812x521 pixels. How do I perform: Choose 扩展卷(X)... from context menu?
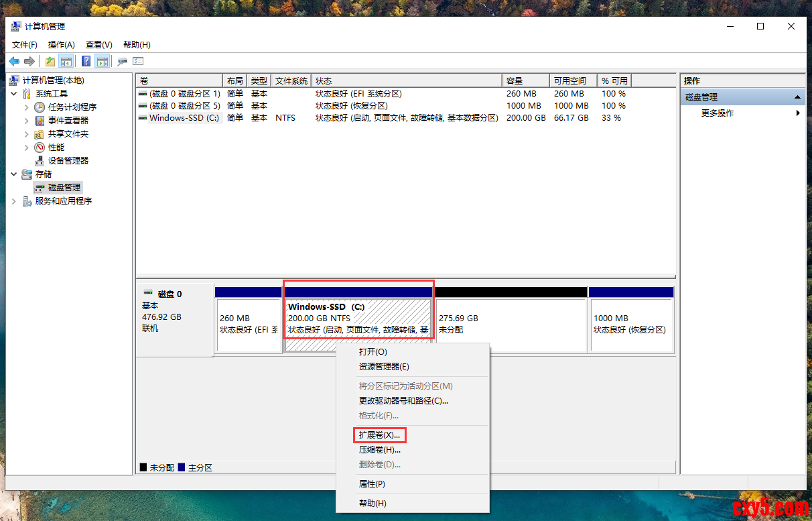pyautogui.click(x=379, y=435)
